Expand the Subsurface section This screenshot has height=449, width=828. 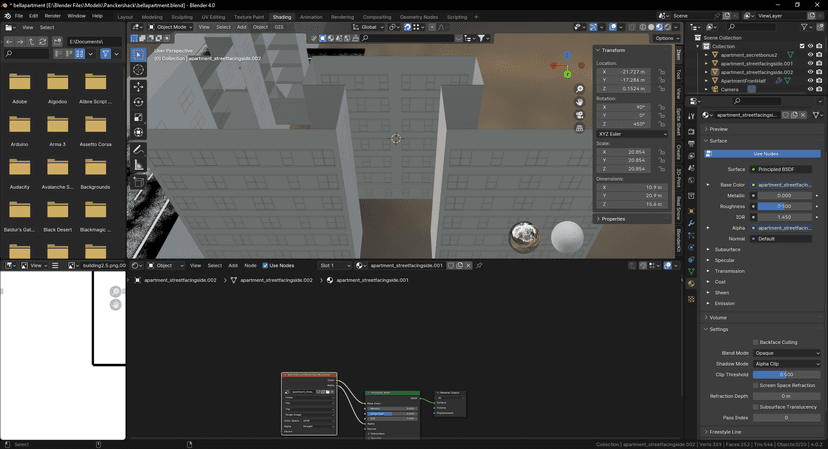pyautogui.click(x=728, y=249)
